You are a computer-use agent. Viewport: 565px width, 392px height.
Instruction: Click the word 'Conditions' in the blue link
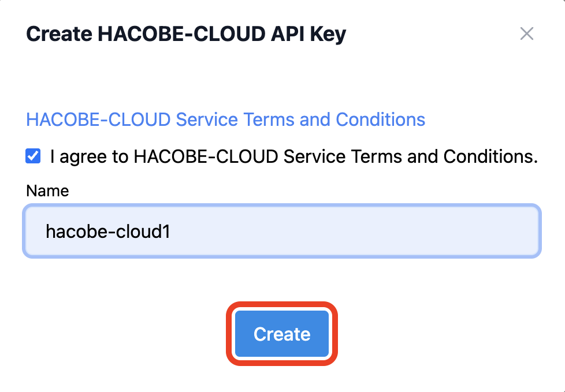point(381,120)
